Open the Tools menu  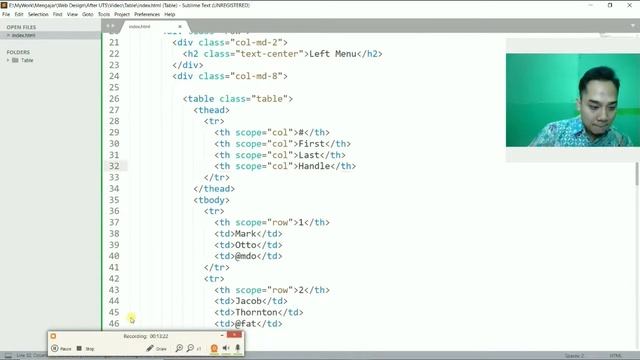pyautogui.click(x=104, y=14)
